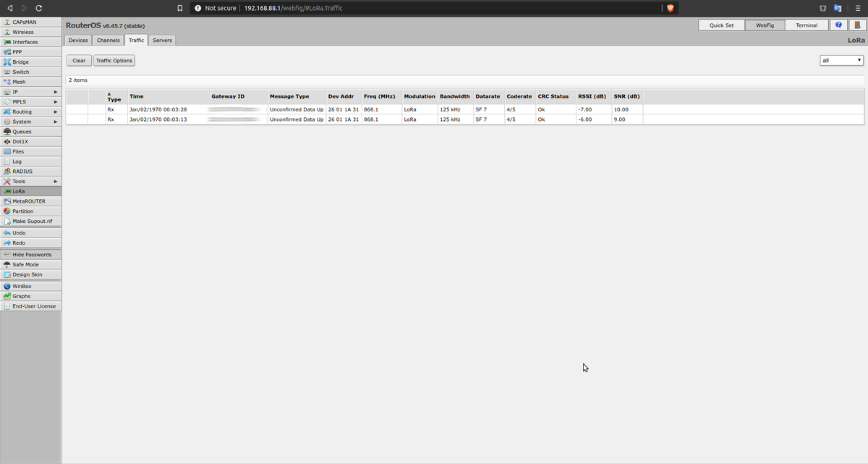
Task: Select row with time 00:03:28
Action: coord(465,109)
